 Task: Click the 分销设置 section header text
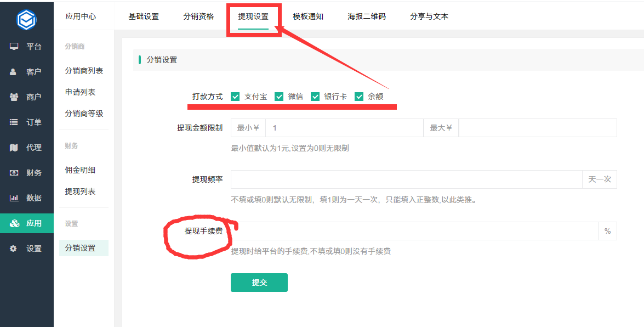tap(162, 60)
